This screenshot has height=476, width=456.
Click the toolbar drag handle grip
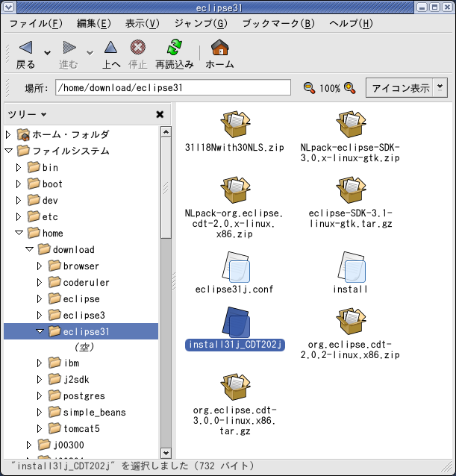point(7,54)
